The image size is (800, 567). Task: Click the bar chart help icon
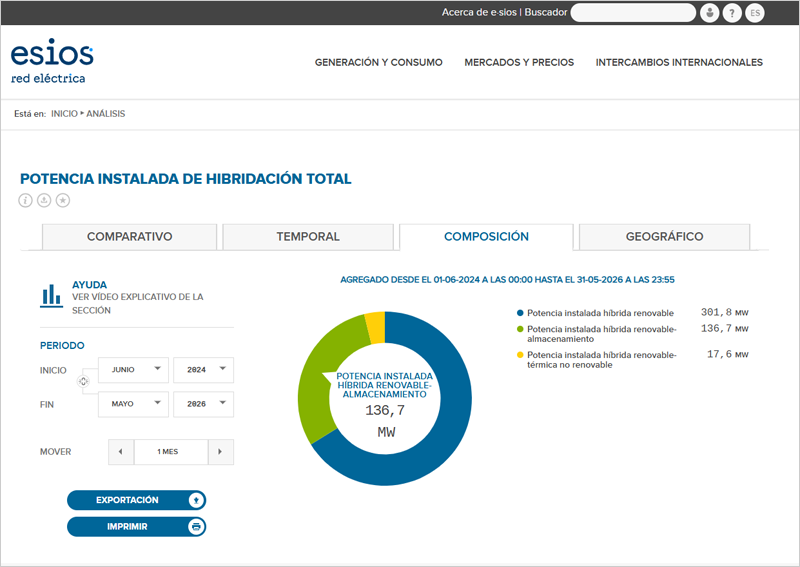(x=52, y=295)
